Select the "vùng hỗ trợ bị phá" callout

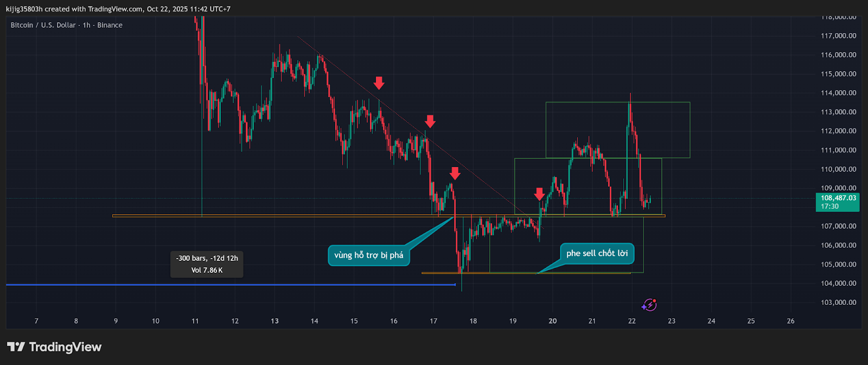click(x=368, y=255)
